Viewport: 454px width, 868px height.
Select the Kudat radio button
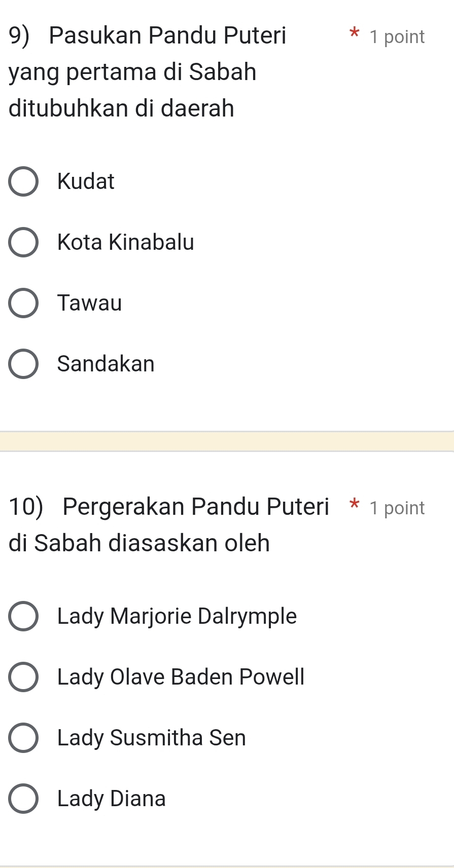(23, 181)
